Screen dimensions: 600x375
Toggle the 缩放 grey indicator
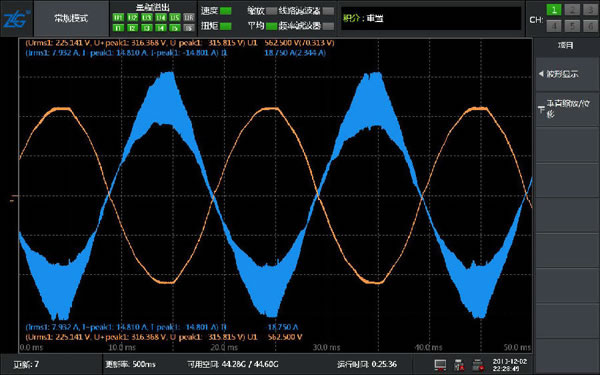(272, 11)
